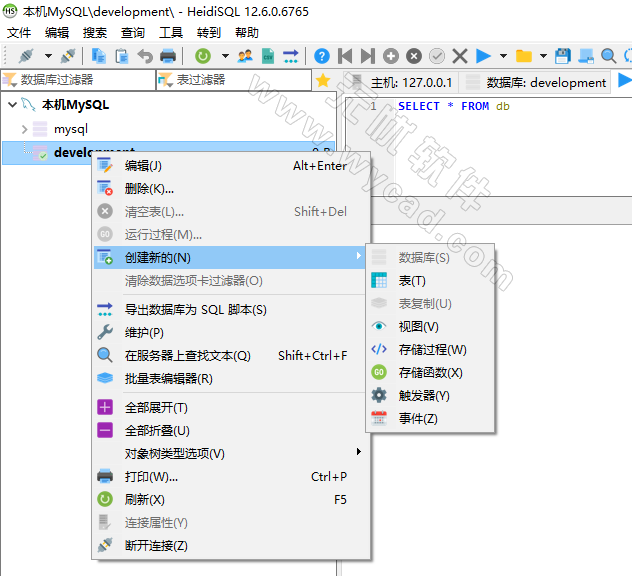Choose 刷新(X) in context menu
632x576 pixels.
231,499
